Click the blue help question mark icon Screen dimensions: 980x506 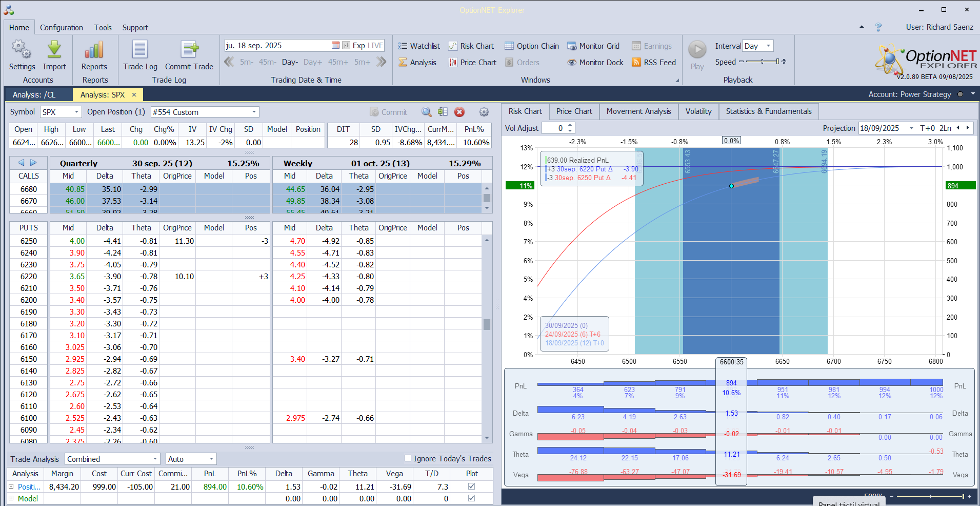(878, 27)
